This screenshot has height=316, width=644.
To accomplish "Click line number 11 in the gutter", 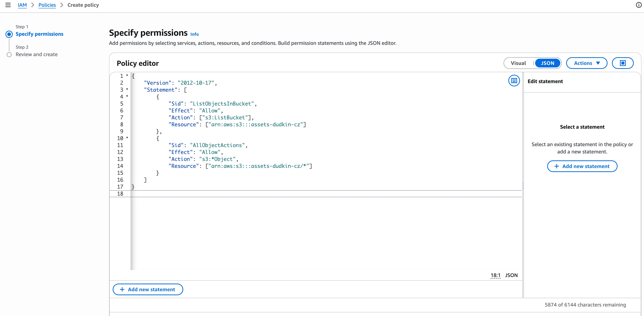I will [120, 145].
